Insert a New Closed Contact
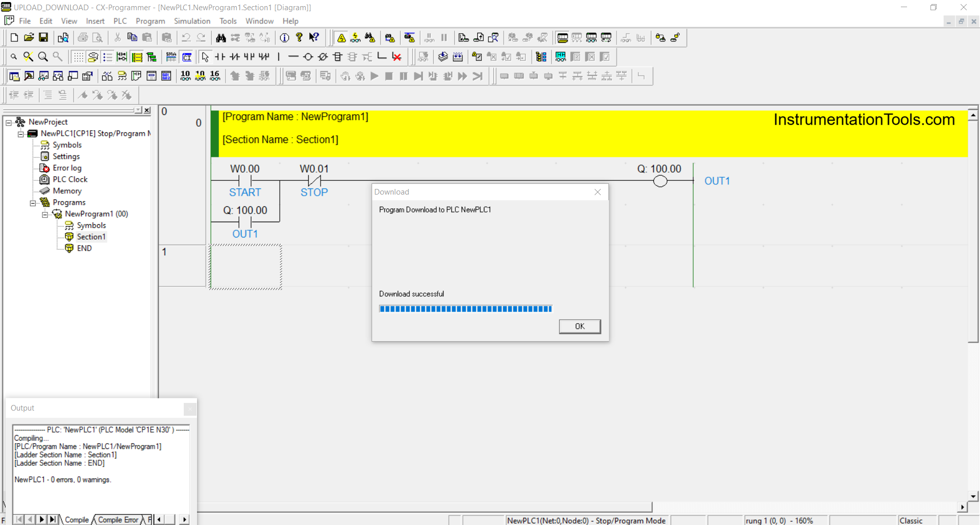This screenshot has height=525, width=980. (235, 57)
